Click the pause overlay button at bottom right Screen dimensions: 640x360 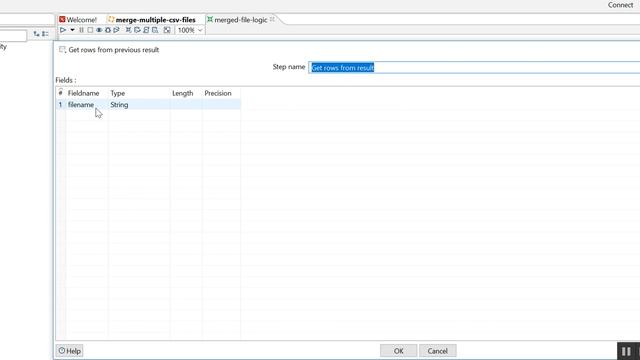click(x=627, y=351)
